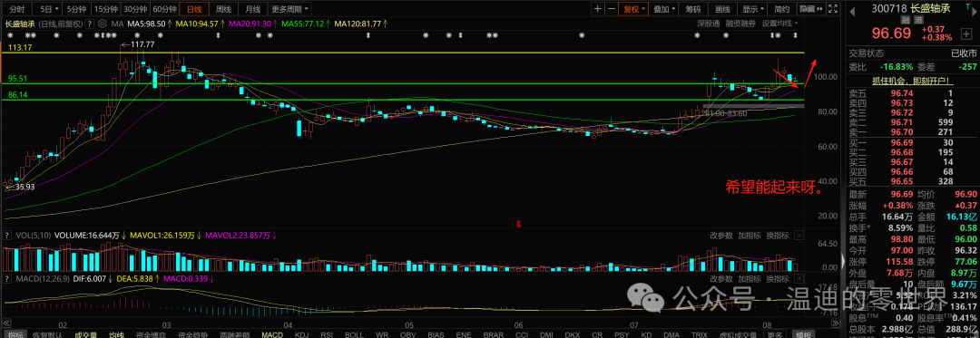
Task: Click 加指标 in the MACD panel
Action: pos(749,278)
